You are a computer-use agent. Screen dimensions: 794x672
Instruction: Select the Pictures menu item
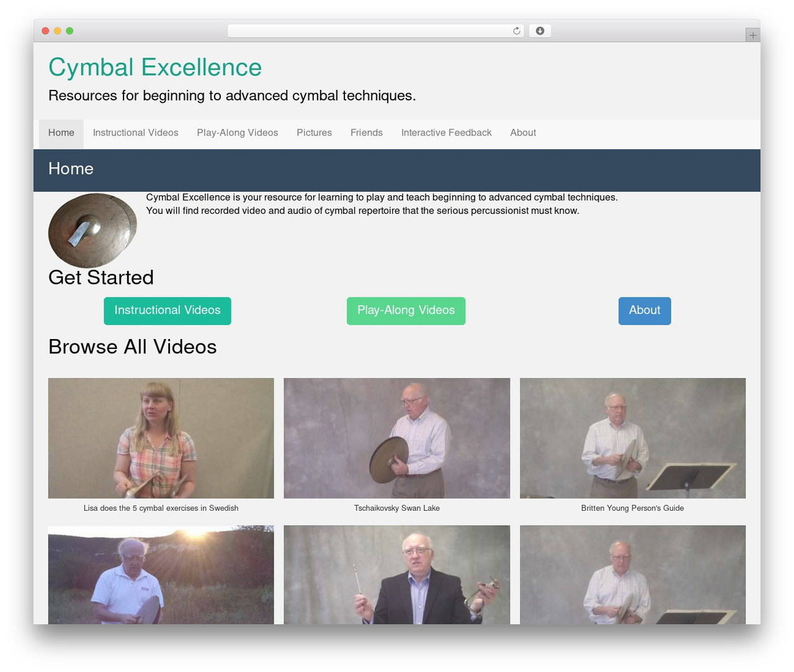point(314,133)
